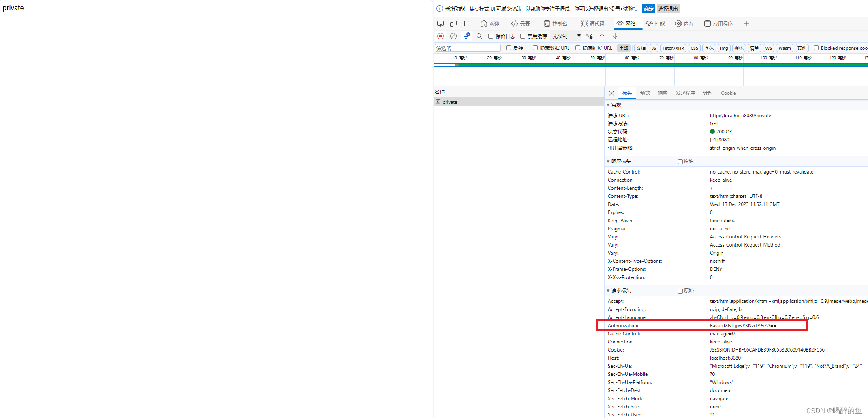The height and width of the screenshot is (418, 868).
Task: Check 隐藏数据 URL checkbox
Action: coord(535,48)
